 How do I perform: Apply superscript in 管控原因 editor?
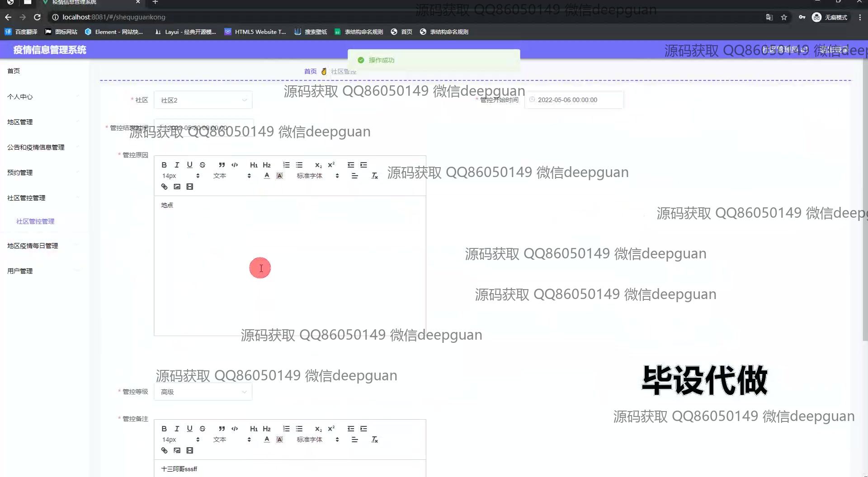331,165
